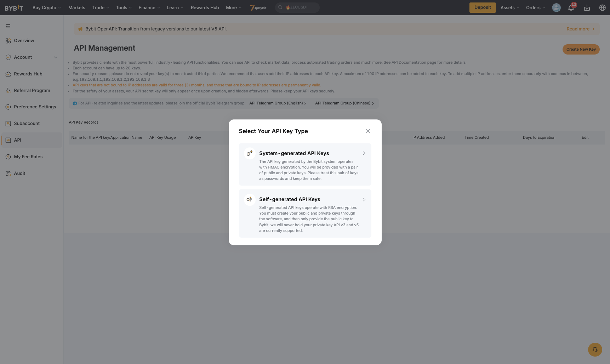Click the download icon in the top bar
The height and width of the screenshot is (364, 610).
587,7
